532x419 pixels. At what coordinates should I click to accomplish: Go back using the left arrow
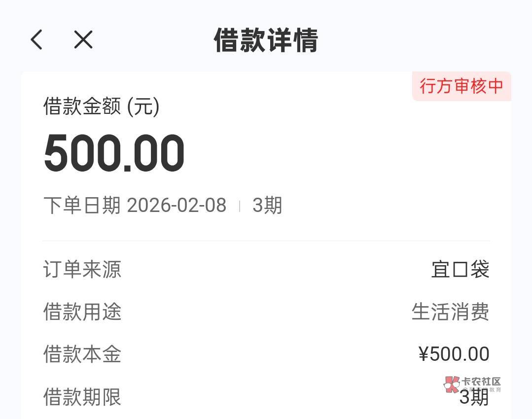(x=37, y=39)
